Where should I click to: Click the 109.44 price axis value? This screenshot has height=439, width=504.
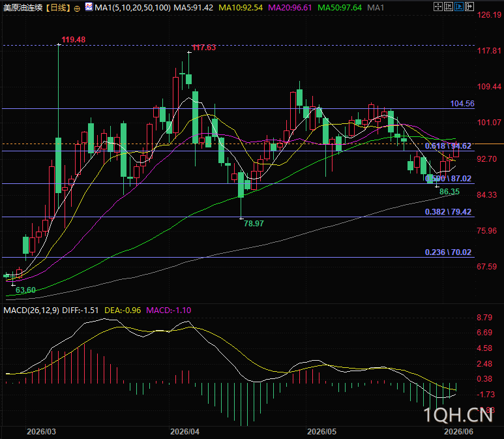[489, 87]
